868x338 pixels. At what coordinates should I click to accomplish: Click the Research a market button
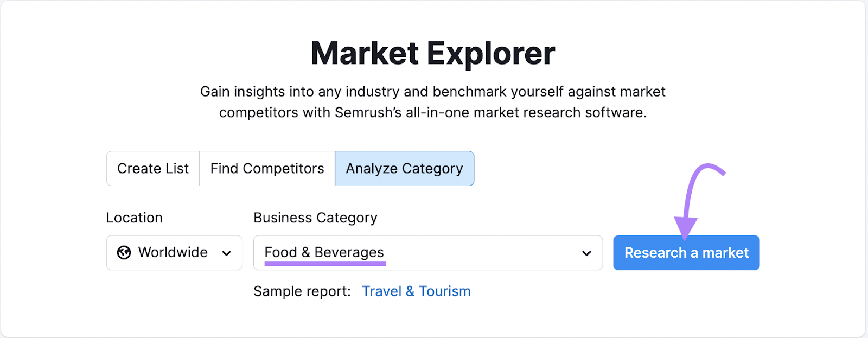(686, 252)
